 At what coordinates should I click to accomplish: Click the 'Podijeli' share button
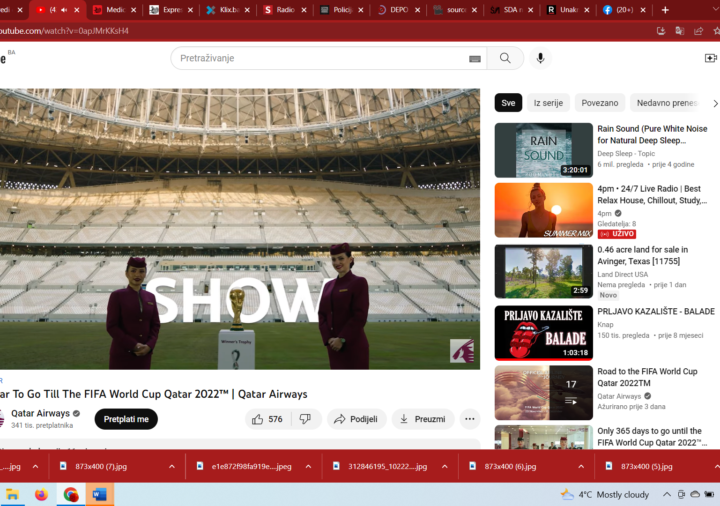coord(355,419)
